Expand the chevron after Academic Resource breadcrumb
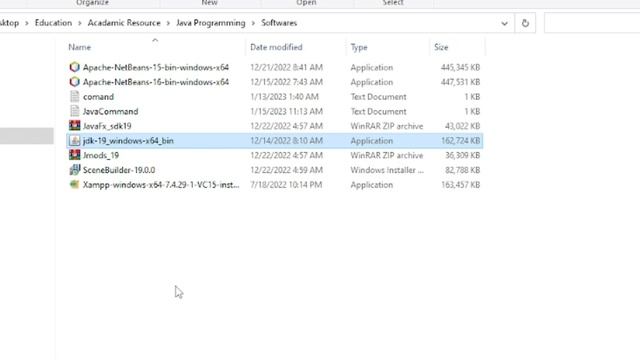 coord(168,23)
